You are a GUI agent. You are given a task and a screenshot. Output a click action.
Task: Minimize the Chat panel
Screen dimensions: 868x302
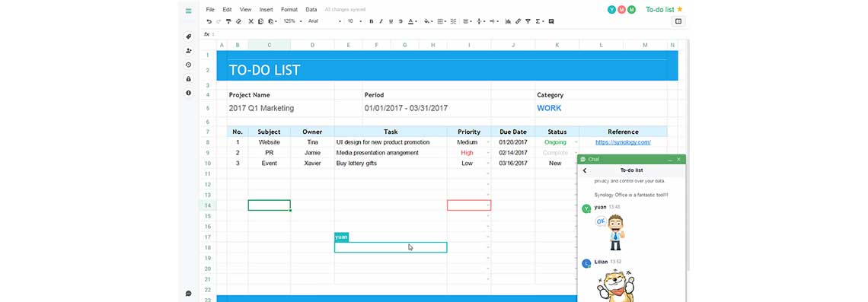670,159
